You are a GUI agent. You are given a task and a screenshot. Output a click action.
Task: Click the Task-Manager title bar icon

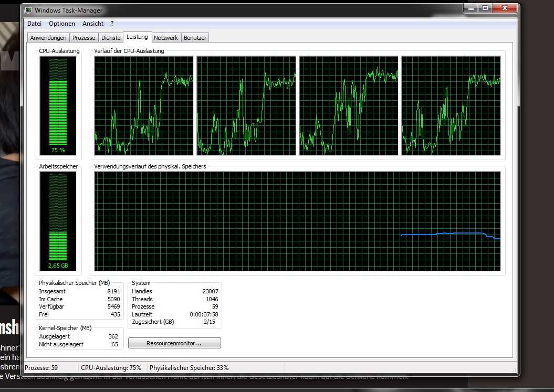tap(28, 10)
